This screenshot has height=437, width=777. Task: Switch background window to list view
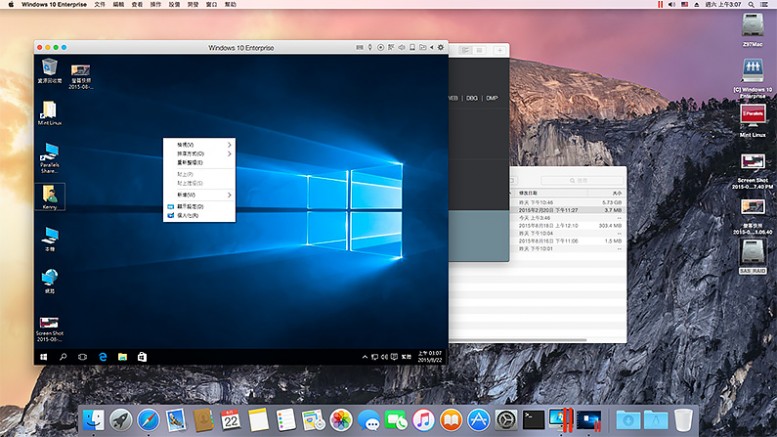tap(465, 51)
